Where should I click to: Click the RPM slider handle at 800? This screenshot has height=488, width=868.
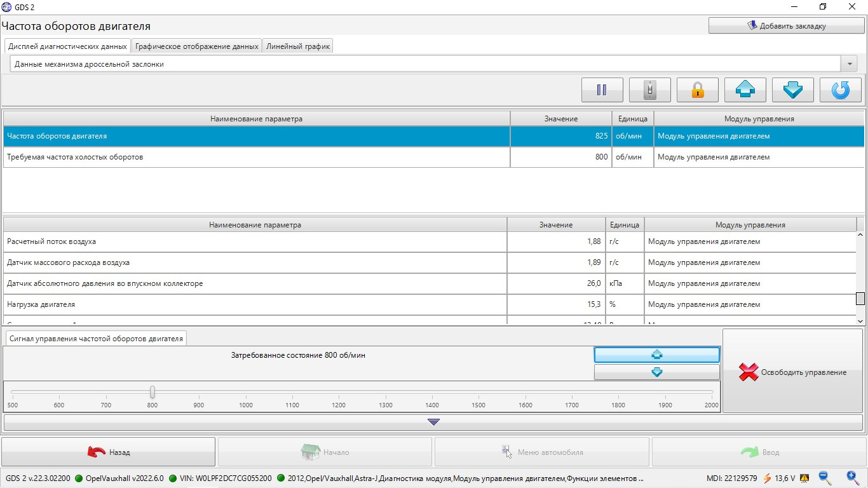[x=153, y=391]
